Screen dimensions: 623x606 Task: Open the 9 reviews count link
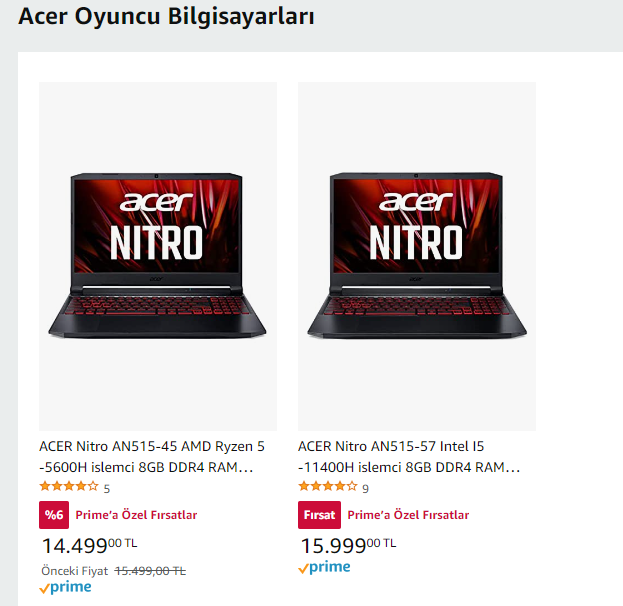[x=366, y=488]
